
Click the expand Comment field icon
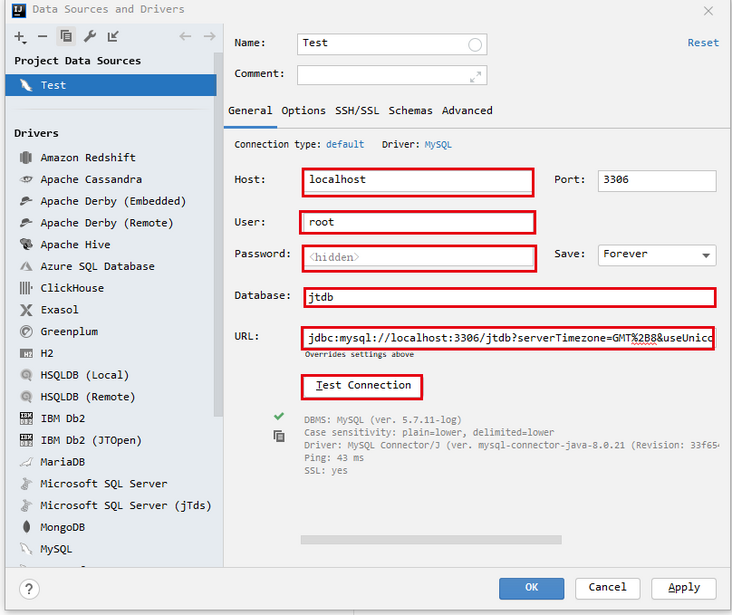tap(475, 76)
